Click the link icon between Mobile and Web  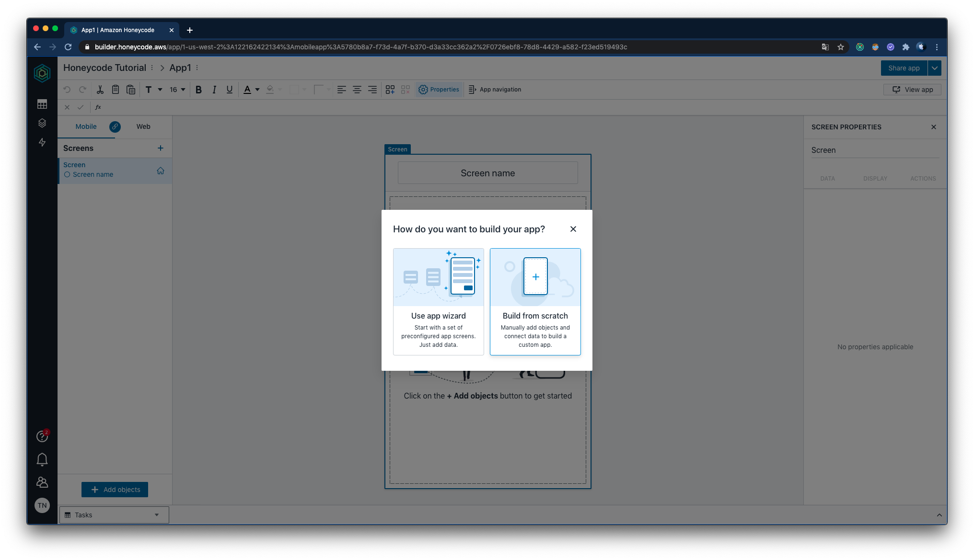pyautogui.click(x=115, y=126)
